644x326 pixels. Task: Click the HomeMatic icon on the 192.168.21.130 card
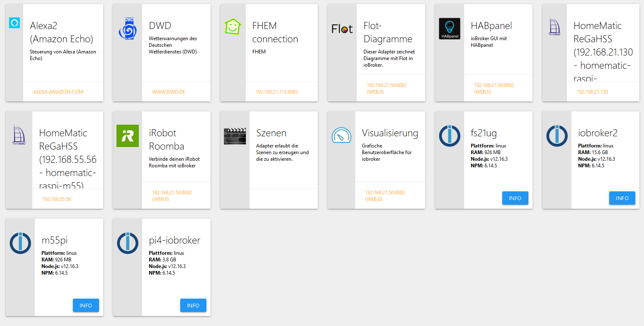pos(554,27)
